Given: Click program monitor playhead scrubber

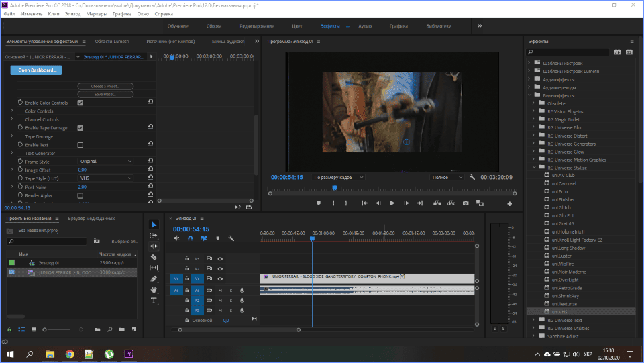Looking at the screenshot, I should 334,188.
